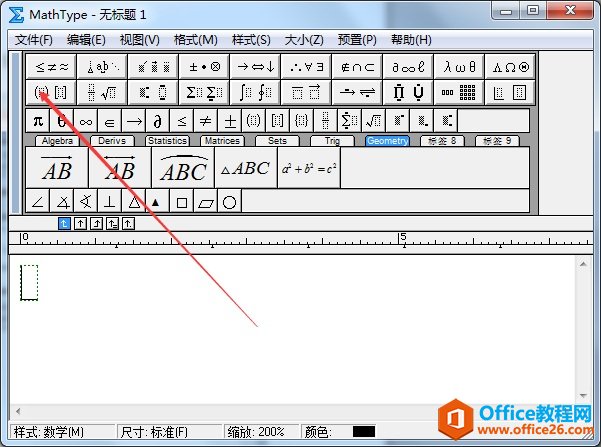Insert the hollow triangle symbol
This screenshot has height=447, width=601.
[134, 201]
